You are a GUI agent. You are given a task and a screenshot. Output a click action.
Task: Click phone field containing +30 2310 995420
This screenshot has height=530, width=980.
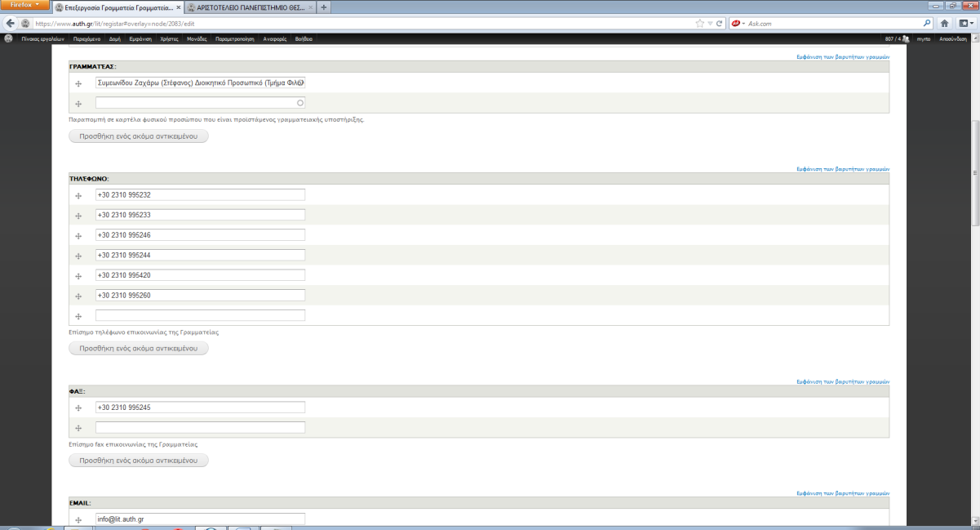[200, 275]
